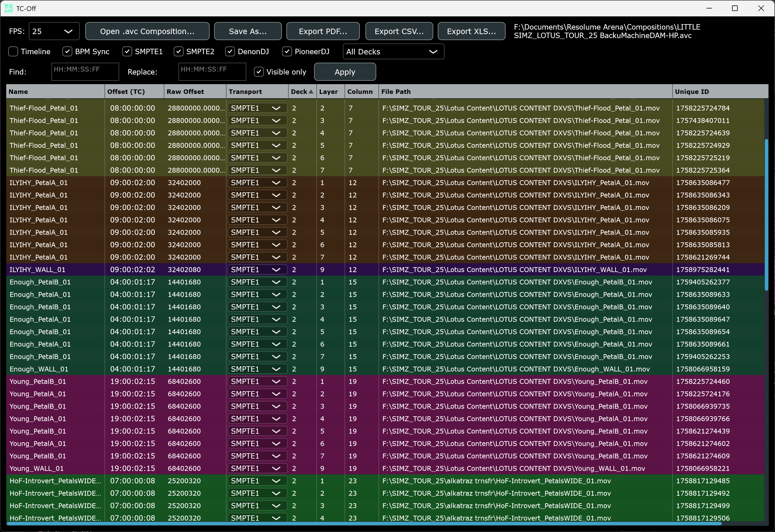Open Transport dropdown for ILYIHY_WALL_01 row
Image resolution: width=775 pixels, height=532 pixels.
(x=257, y=270)
